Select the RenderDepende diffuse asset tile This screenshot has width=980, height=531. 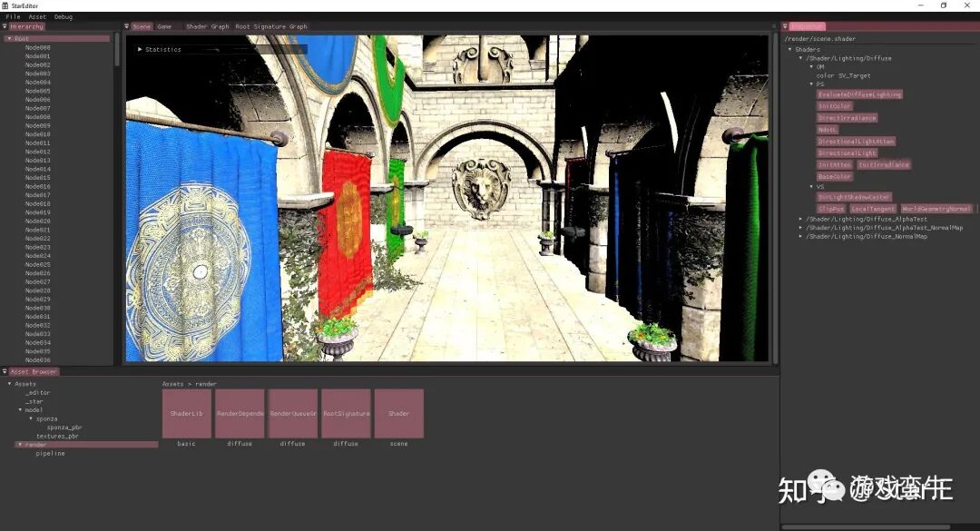click(x=240, y=413)
